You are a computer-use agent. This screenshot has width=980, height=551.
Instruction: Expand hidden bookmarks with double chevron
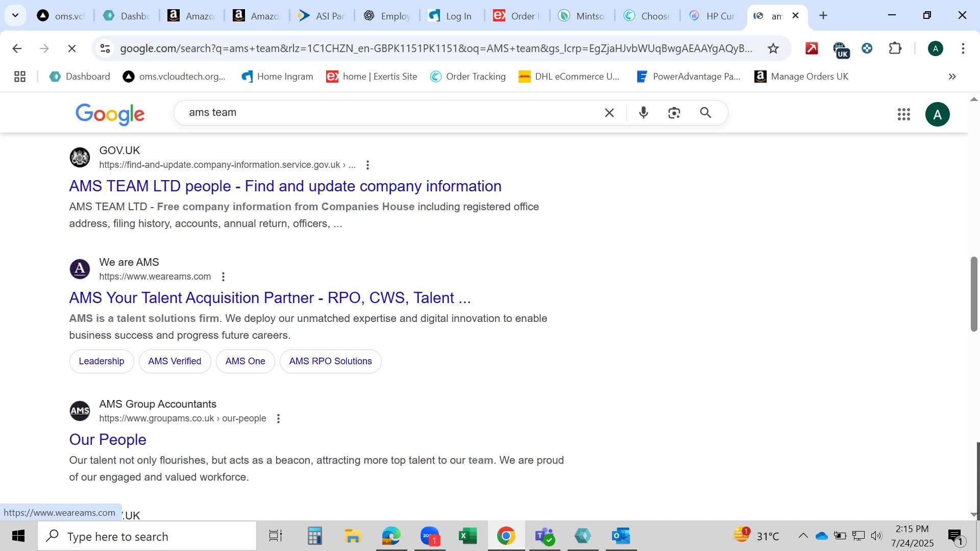click(952, 77)
